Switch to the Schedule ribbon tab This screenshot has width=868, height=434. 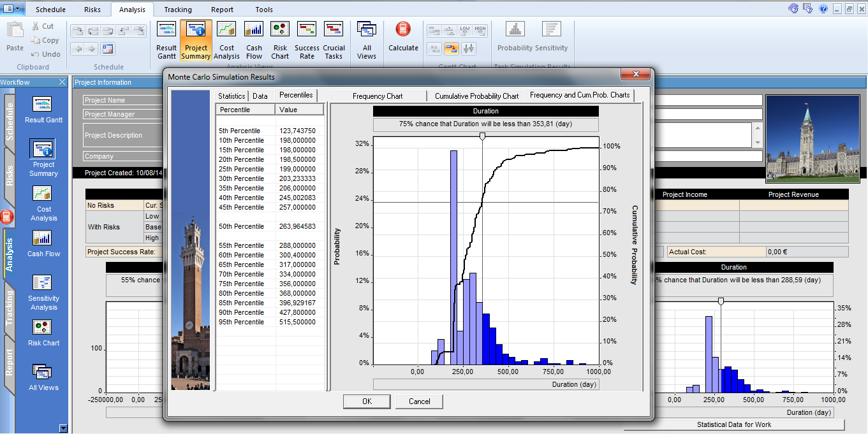50,10
